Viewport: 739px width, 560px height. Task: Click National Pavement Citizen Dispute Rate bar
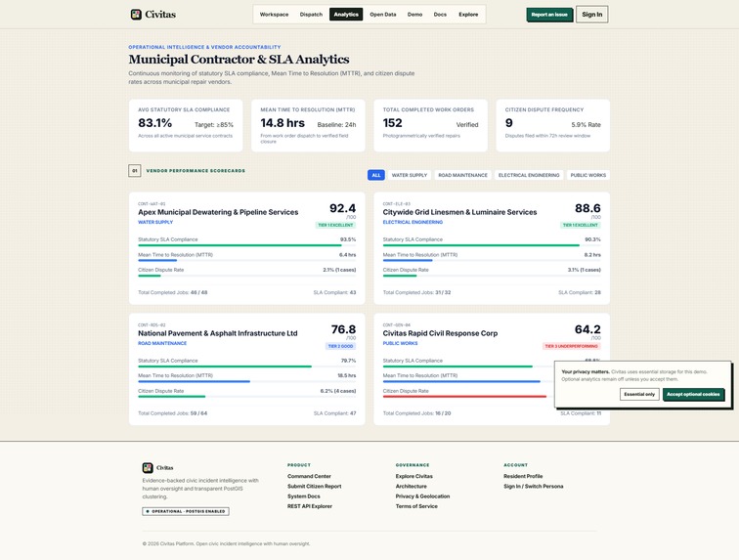(247, 397)
